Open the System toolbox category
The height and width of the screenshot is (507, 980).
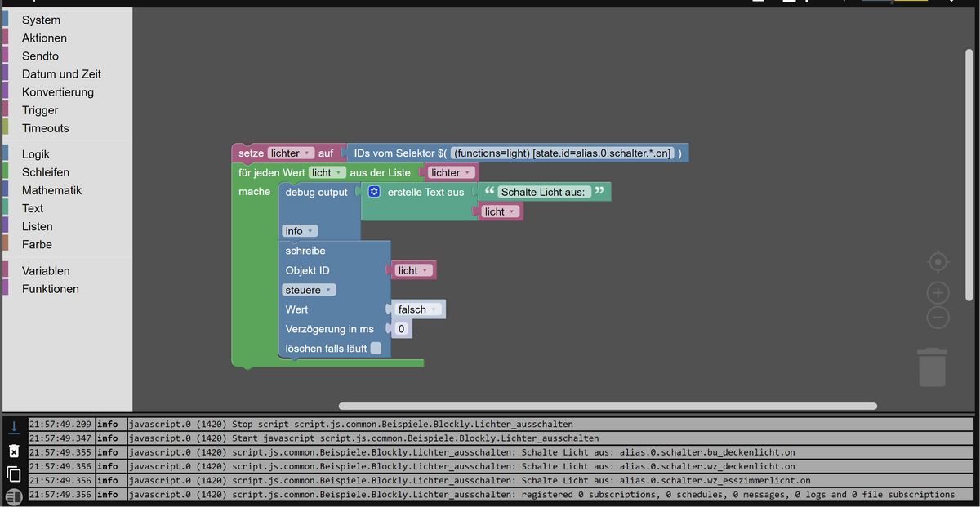[x=41, y=20]
